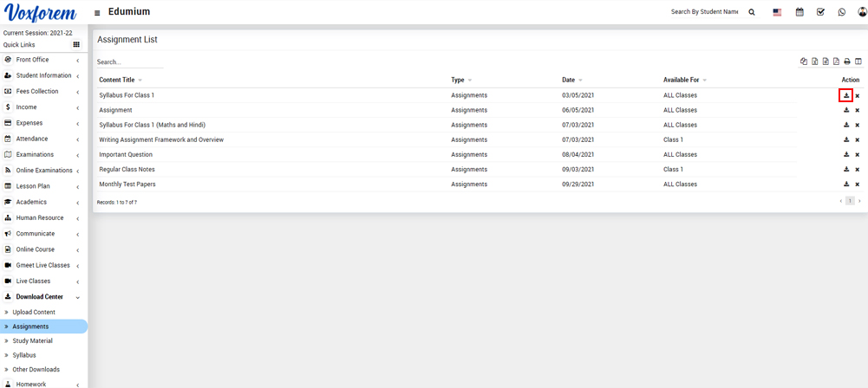Collapse the Download Center section
Image resolution: width=868 pixels, height=388 pixels.
point(42,297)
